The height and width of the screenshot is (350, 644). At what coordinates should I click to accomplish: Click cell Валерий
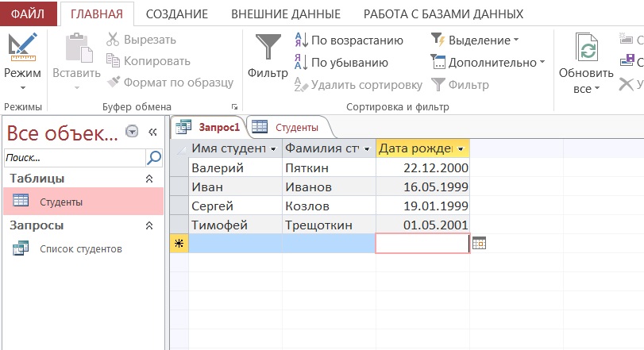pos(235,167)
